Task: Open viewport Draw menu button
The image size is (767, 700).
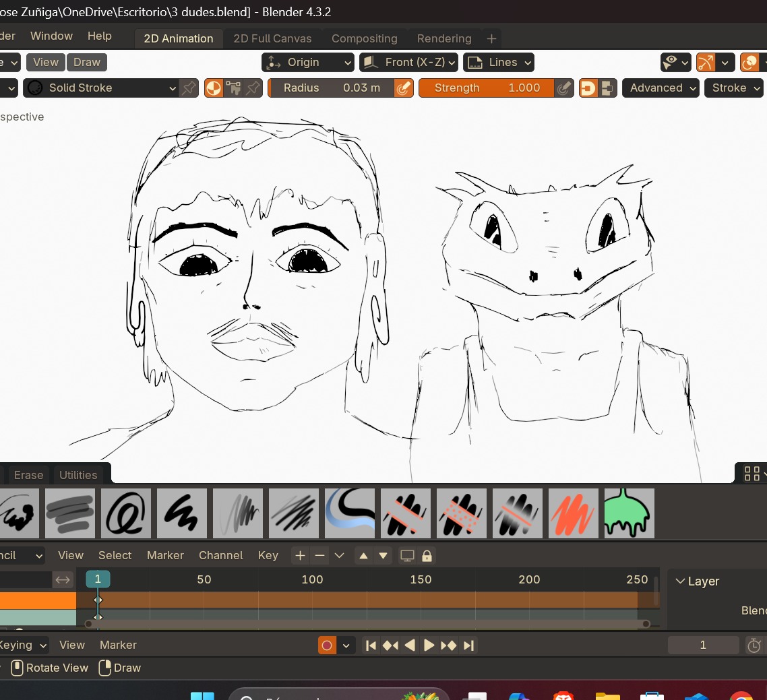Action: coord(86,63)
